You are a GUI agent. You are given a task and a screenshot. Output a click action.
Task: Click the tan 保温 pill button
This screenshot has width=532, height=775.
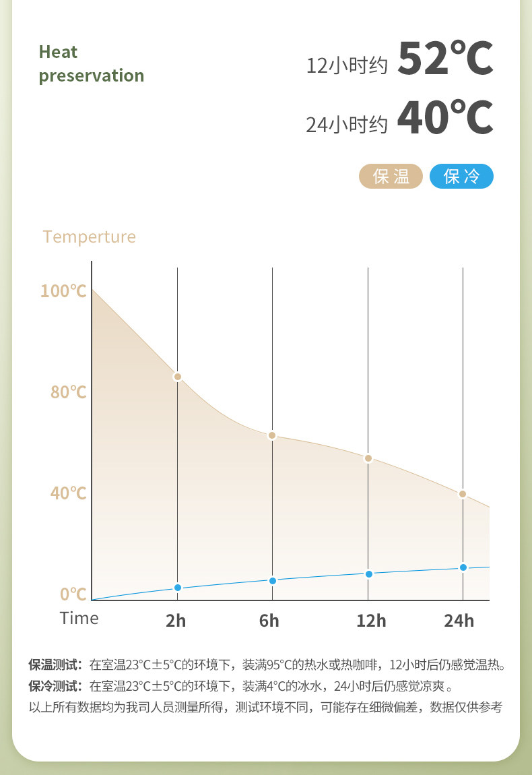(x=391, y=177)
